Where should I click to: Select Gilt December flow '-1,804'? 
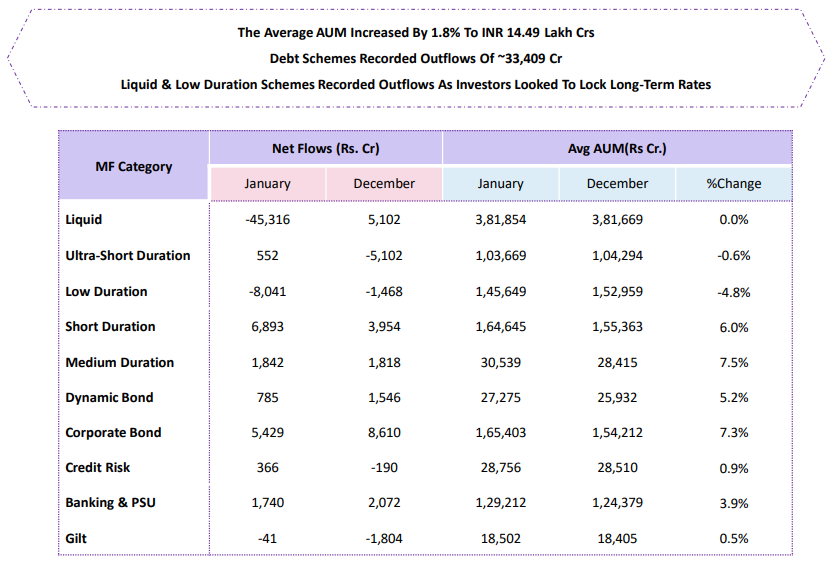pyautogui.click(x=384, y=538)
